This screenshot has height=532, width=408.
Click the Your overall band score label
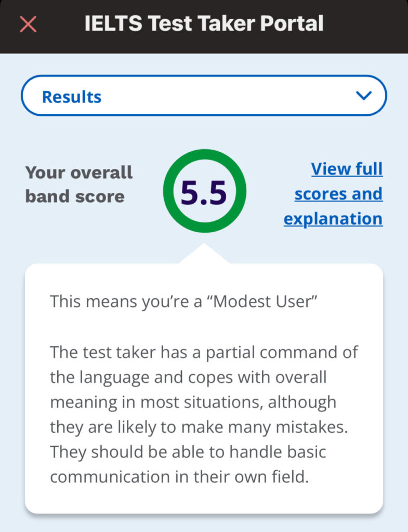click(79, 184)
